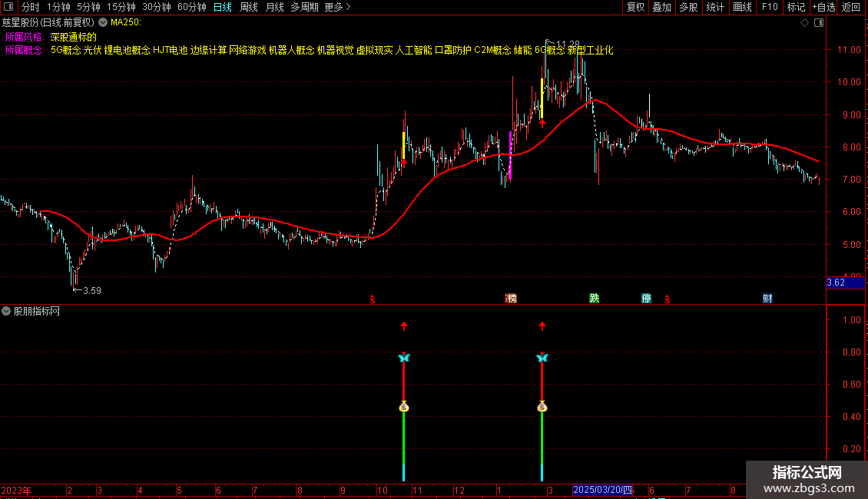Click the 所属风格 label
Image resolution: width=868 pixels, height=499 pixels.
[x=25, y=37]
